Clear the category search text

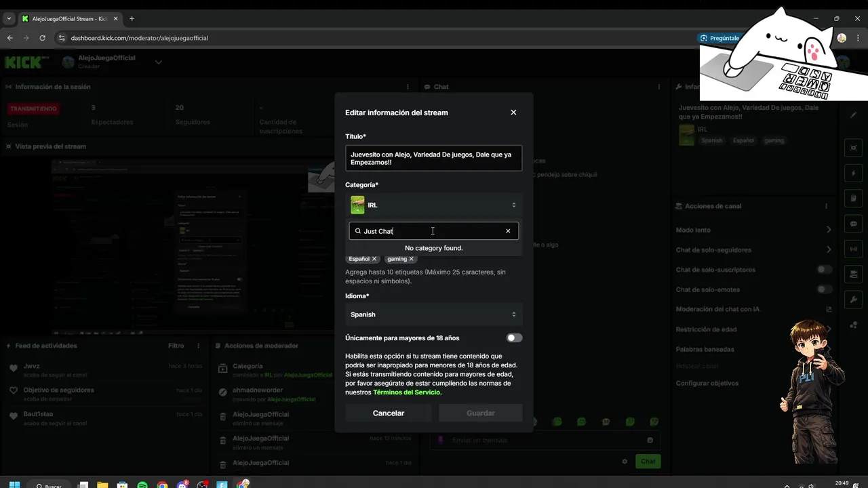pyautogui.click(x=508, y=231)
